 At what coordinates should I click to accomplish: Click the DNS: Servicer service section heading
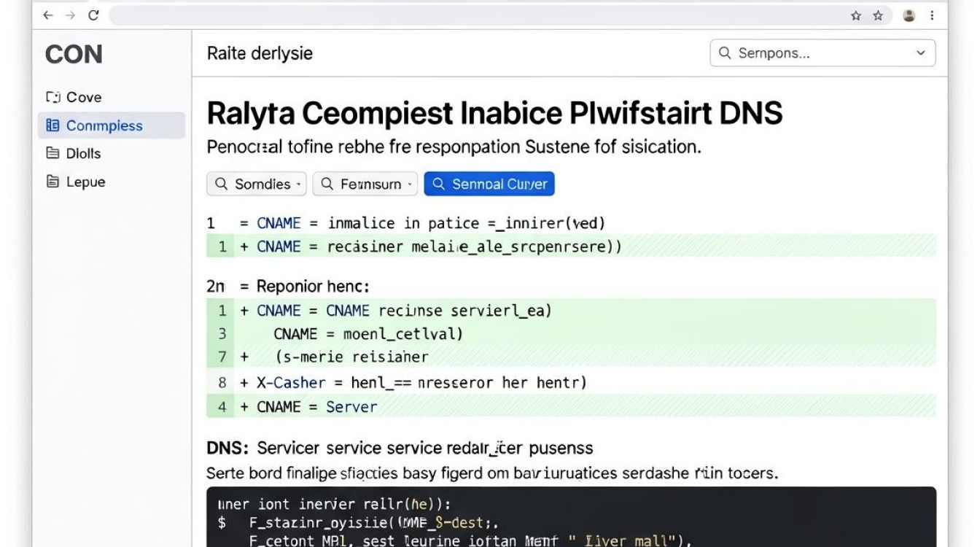400,448
